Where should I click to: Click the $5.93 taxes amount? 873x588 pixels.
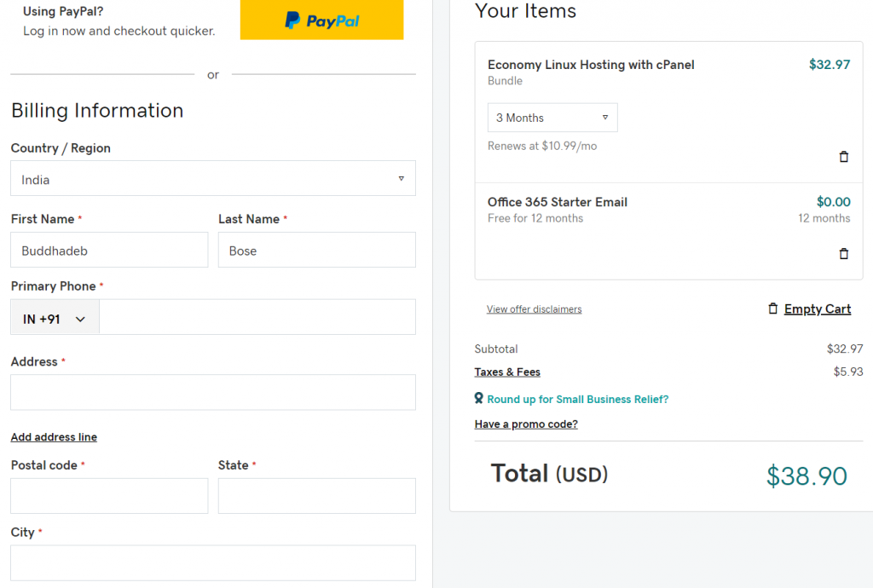[848, 372]
